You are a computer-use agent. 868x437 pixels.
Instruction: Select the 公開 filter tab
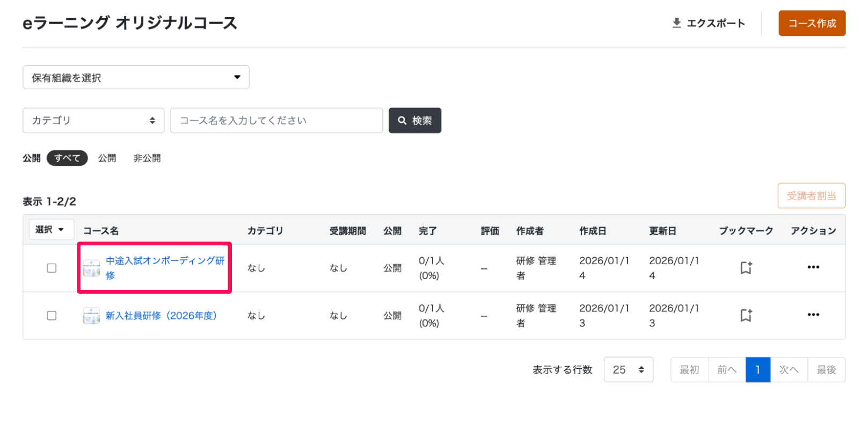click(x=107, y=158)
